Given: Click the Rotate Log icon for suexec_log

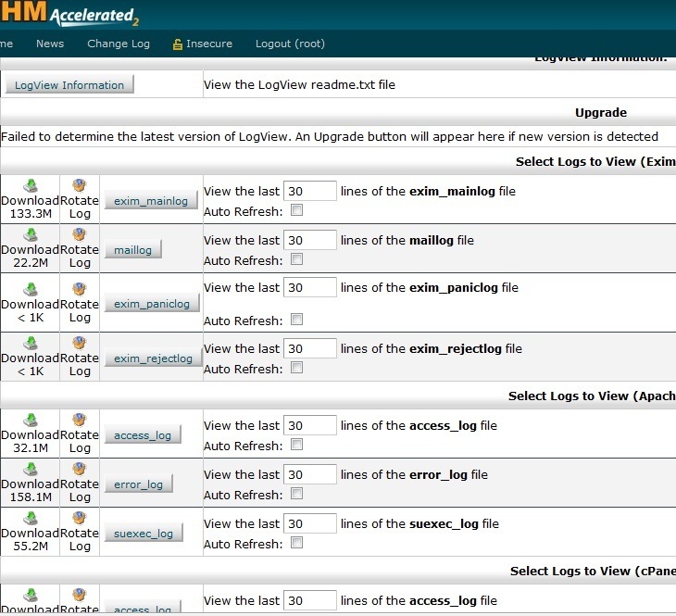Looking at the screenshot, I should pyautogui.click(x=79, y=518).
